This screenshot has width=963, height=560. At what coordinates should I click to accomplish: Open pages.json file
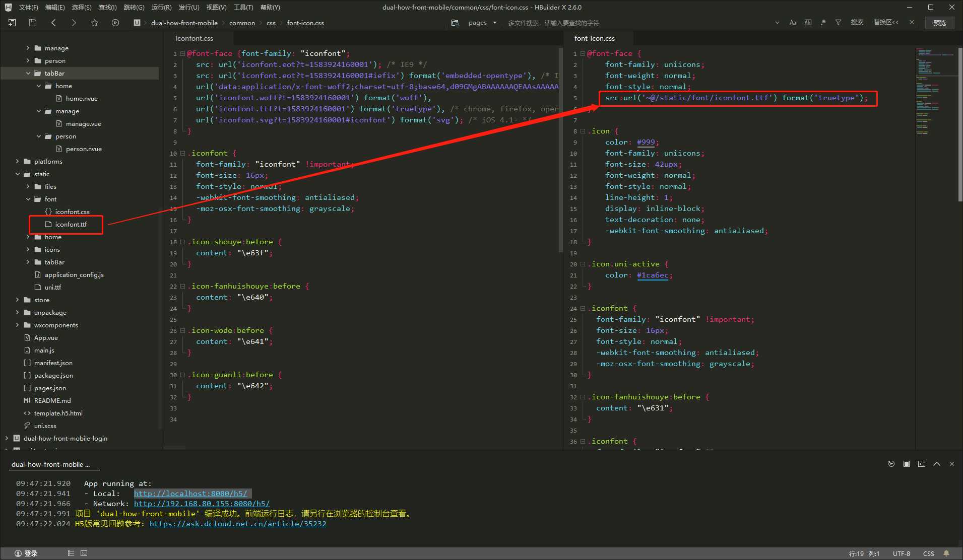click(50, 388)
